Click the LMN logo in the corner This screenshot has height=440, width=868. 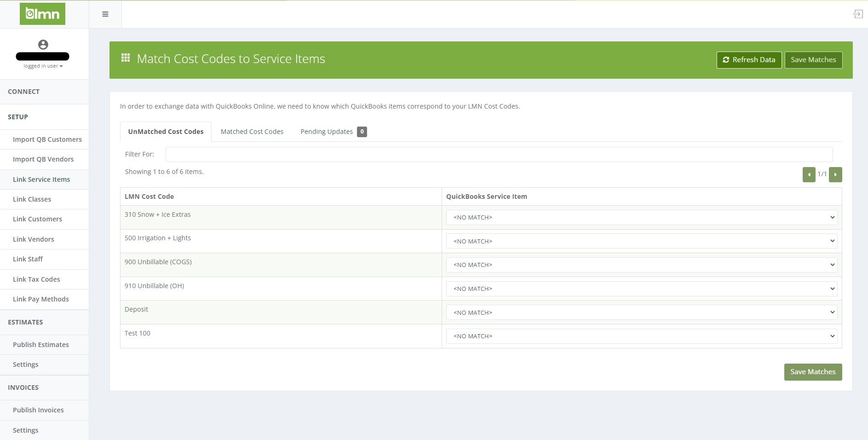(42, 14)
